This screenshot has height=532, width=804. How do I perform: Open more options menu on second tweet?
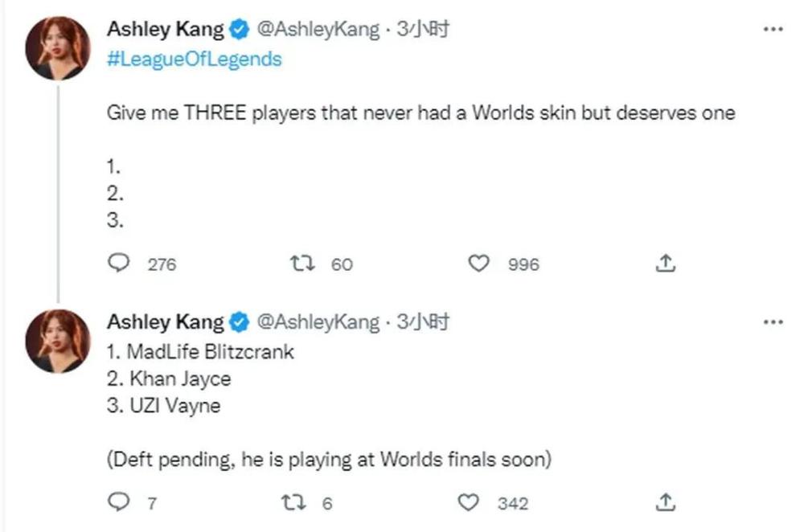(772, 322)
